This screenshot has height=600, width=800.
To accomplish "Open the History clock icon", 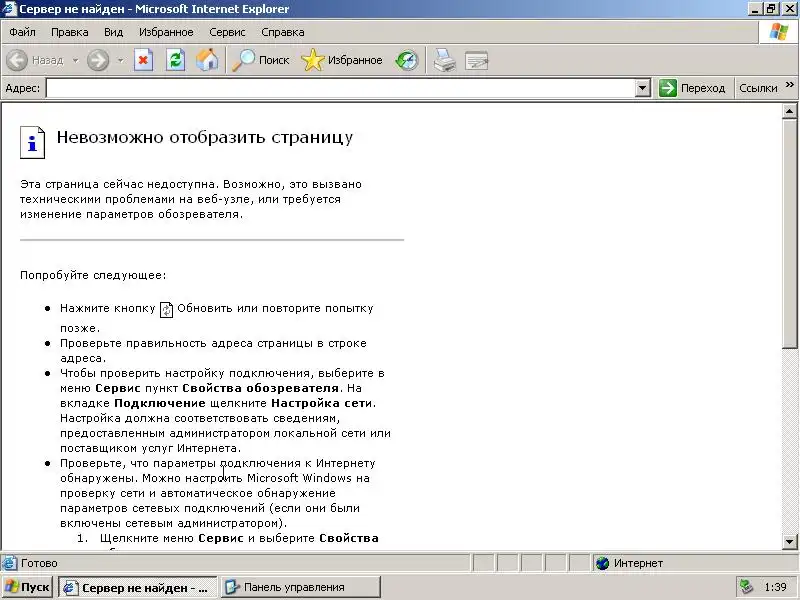I will point(407,60).
